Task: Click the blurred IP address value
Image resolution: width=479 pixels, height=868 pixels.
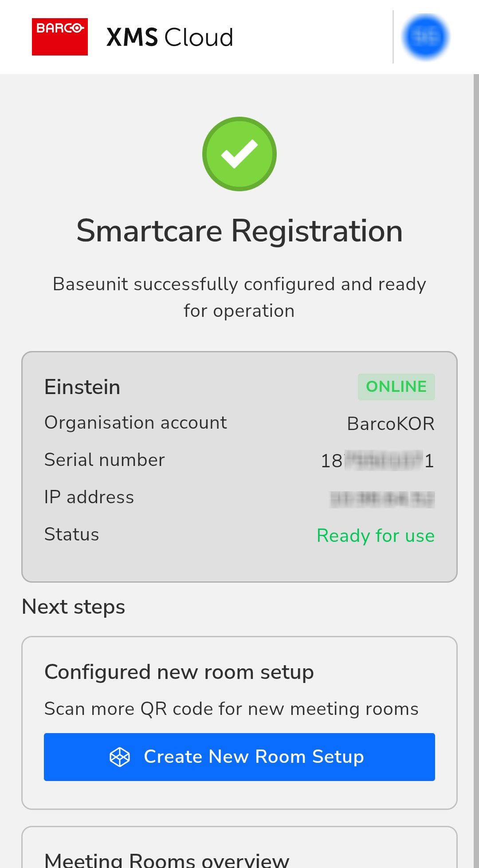Action: pyautogui.click(x=382, y=499)
